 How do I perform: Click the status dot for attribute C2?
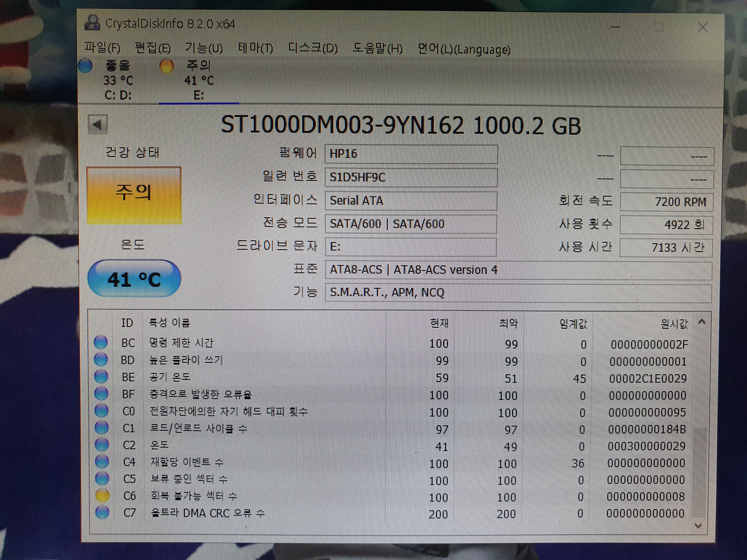coord(102,445)
